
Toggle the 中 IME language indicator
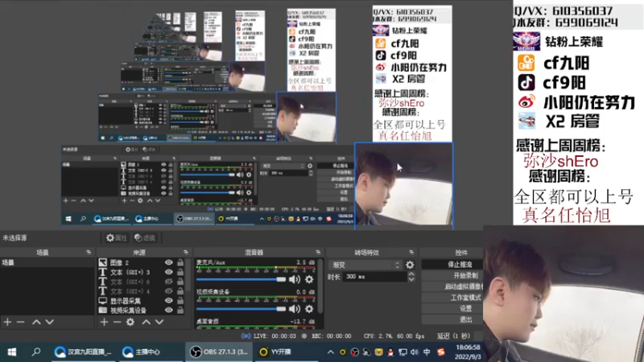427,352
